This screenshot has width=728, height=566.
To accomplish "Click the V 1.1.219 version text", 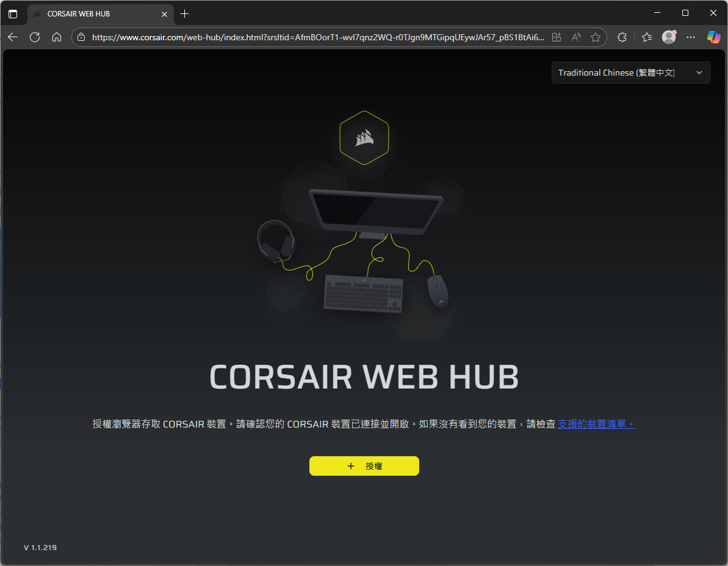I will click(40, 548).
